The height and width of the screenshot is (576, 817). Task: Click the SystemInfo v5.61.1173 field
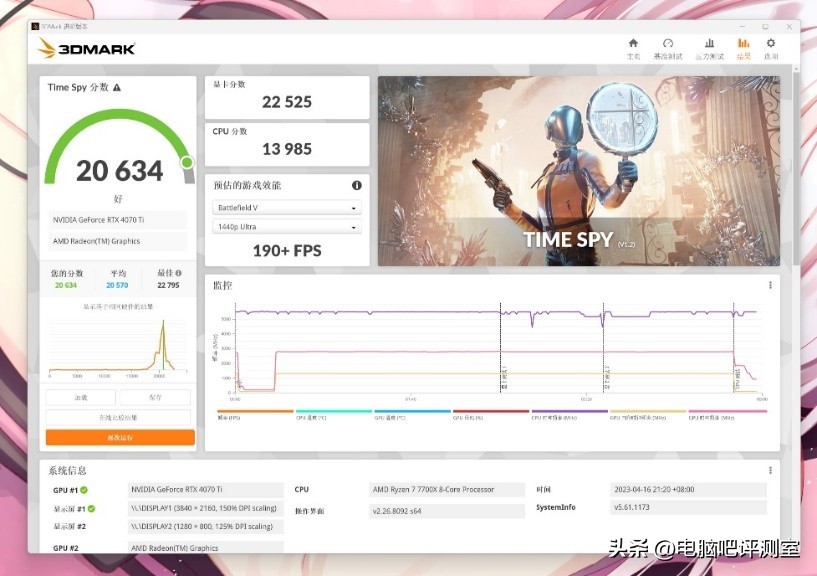point(688,507)
